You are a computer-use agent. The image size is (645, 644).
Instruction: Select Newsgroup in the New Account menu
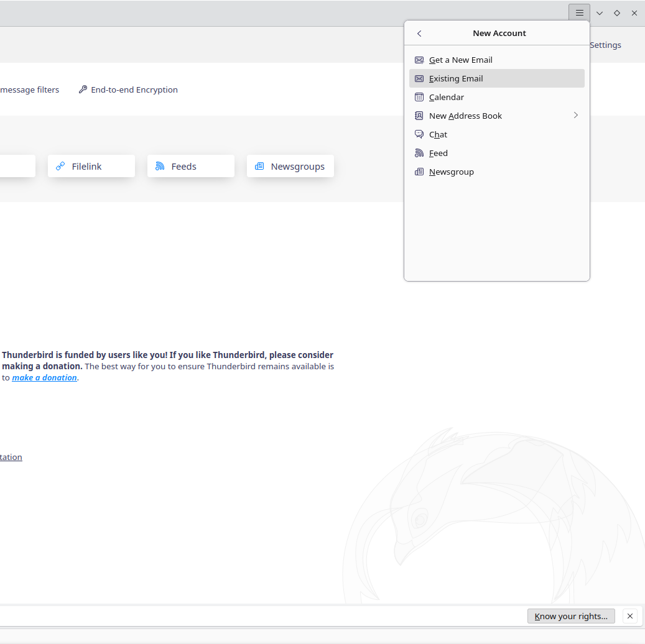[452, 172]
